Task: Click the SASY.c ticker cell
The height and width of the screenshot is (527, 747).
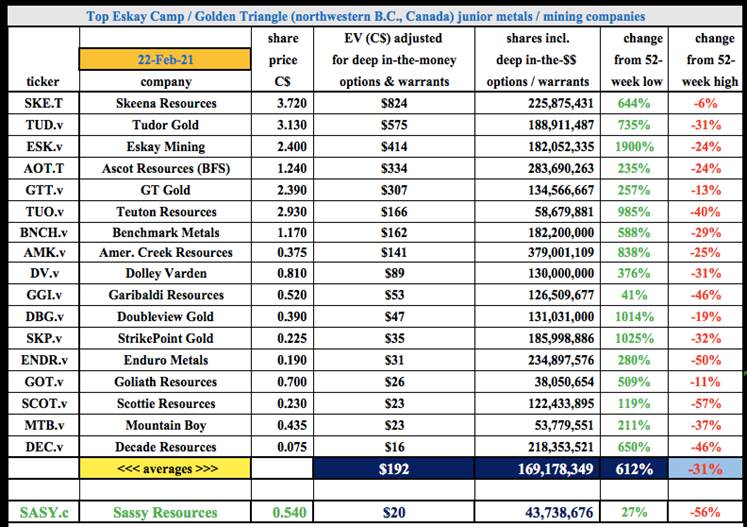Action: point(43,513)
